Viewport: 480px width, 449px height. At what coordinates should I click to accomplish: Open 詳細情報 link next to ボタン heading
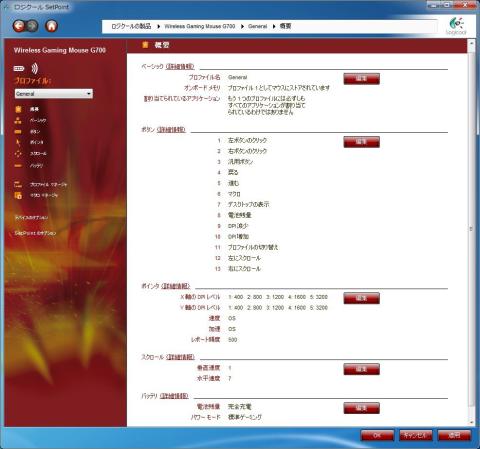(171, 129)
